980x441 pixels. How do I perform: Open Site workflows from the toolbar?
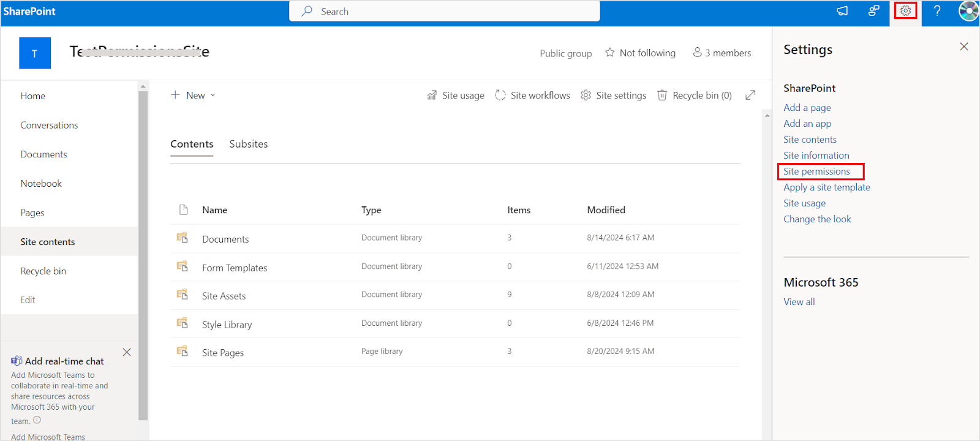[532, 96]
